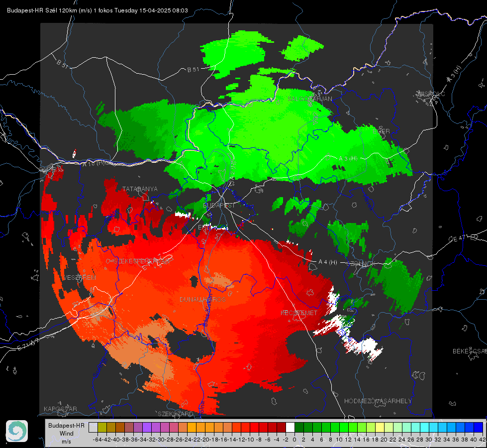
Task: Click the 42 legend value
Action: [x=483, y=440]
